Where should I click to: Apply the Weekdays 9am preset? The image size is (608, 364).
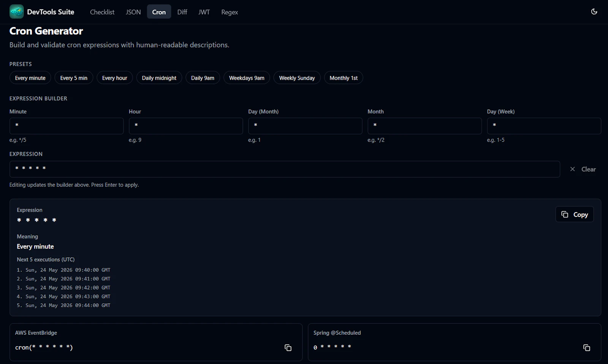(x=247, y=78)
